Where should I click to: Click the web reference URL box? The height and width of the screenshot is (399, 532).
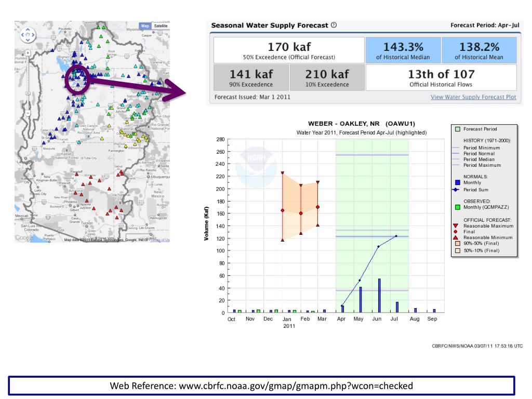261,386
